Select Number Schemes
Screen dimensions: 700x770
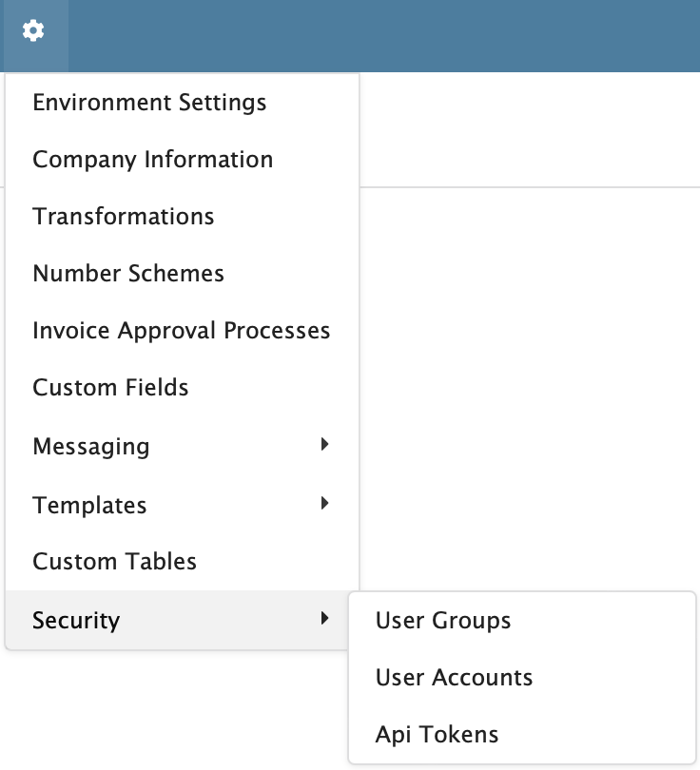(x=128, y=274)
